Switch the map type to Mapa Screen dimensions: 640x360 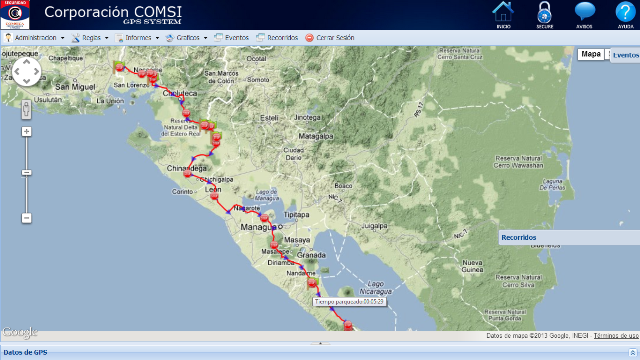coord(591,54)
